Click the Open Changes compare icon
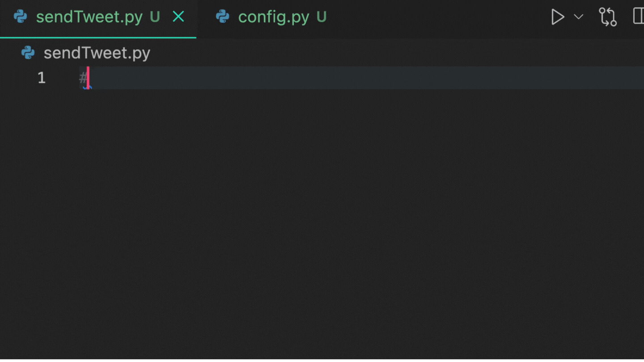Image resolution: width=644 pixels, height=362 pixels. coord(608,17)
